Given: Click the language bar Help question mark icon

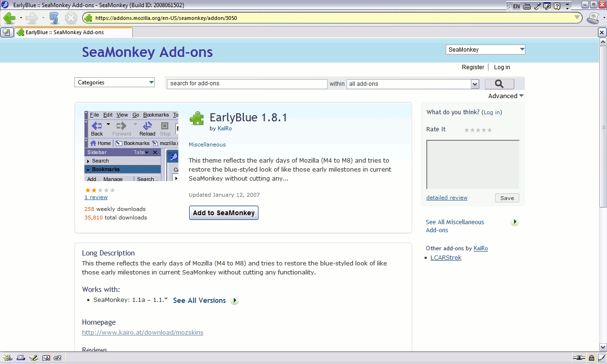Looking at the screenshot, I should 557,7.
